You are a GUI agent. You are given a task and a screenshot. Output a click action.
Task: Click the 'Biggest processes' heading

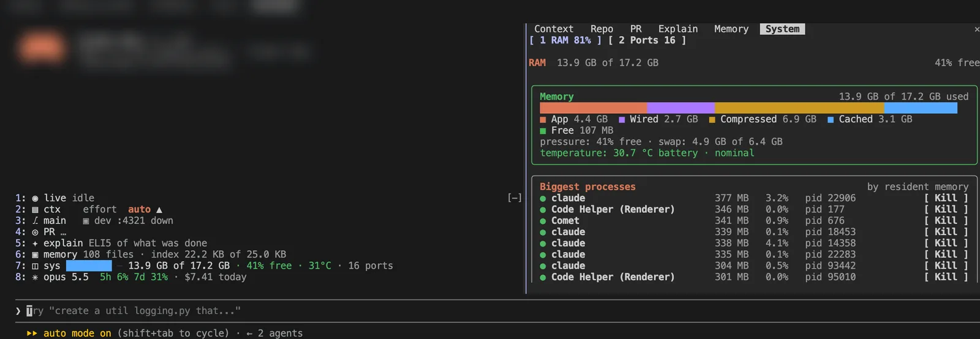[587, 187]
